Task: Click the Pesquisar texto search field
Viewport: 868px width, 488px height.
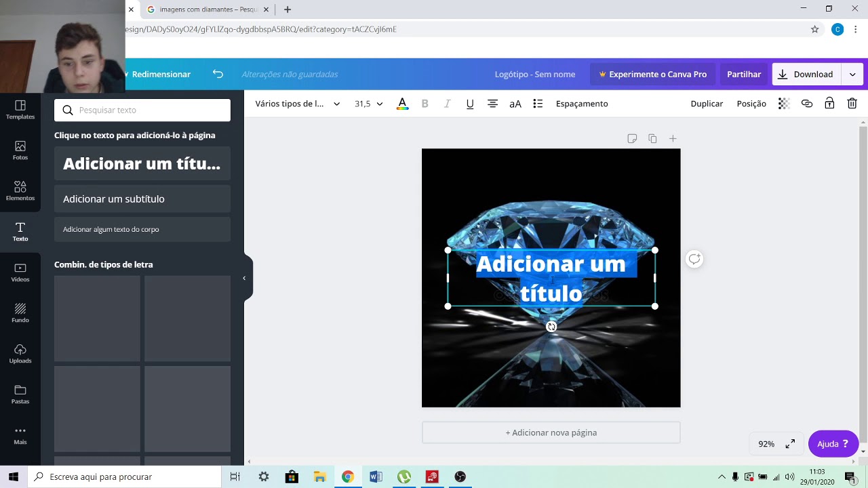Action: (142, 110)
